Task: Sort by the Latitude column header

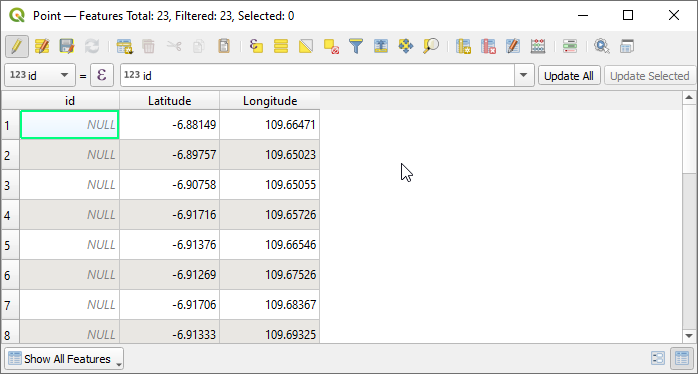Action: 170,101
